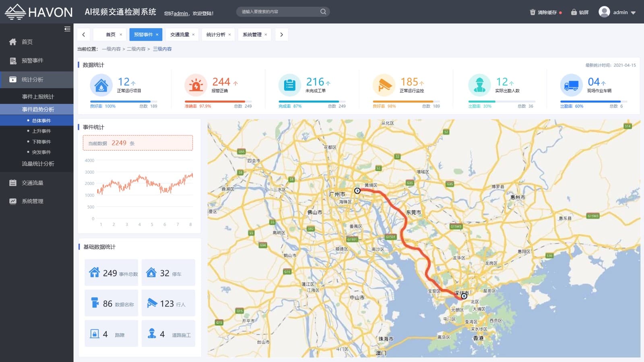Click the HAVON logo
Image resolution: width=644 pixels, height=362 pixels.
click(39, 12)
